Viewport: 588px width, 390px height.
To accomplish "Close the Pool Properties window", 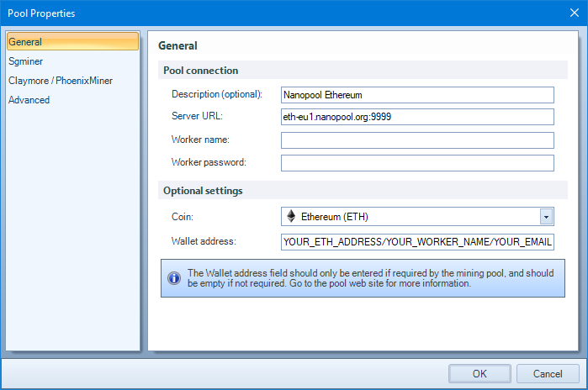I will tap(575, 13).
